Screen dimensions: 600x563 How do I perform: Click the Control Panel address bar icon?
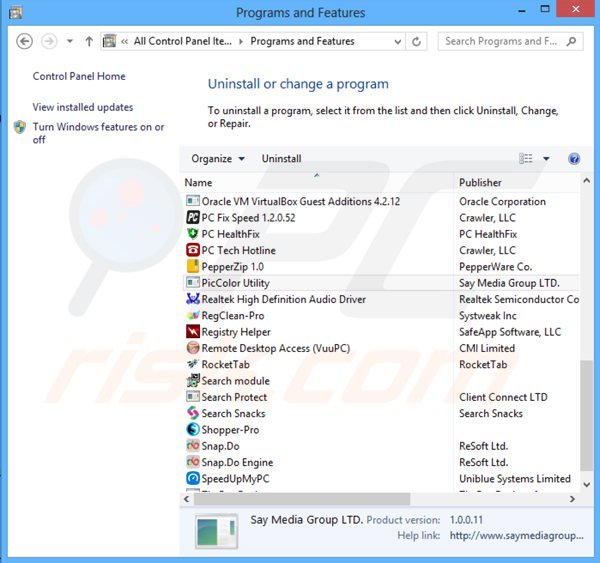(x=109, y=41)
